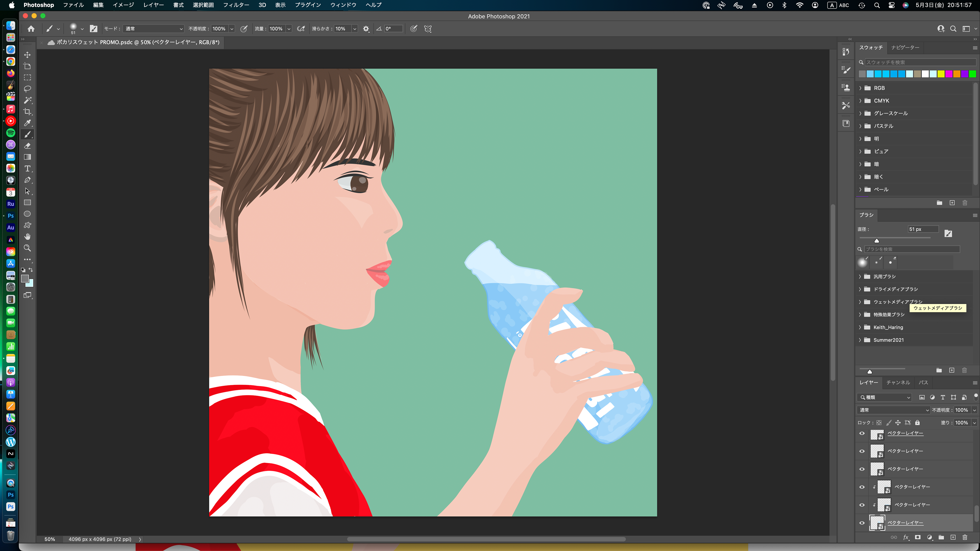Toggle pressure for opacity

[x=244, y=29]
